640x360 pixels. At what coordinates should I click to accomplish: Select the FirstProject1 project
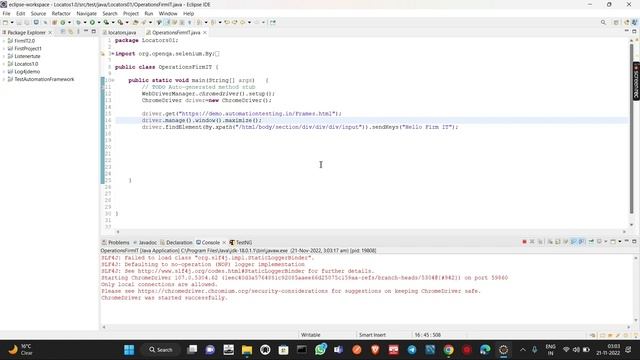click(x=28, y=49)
